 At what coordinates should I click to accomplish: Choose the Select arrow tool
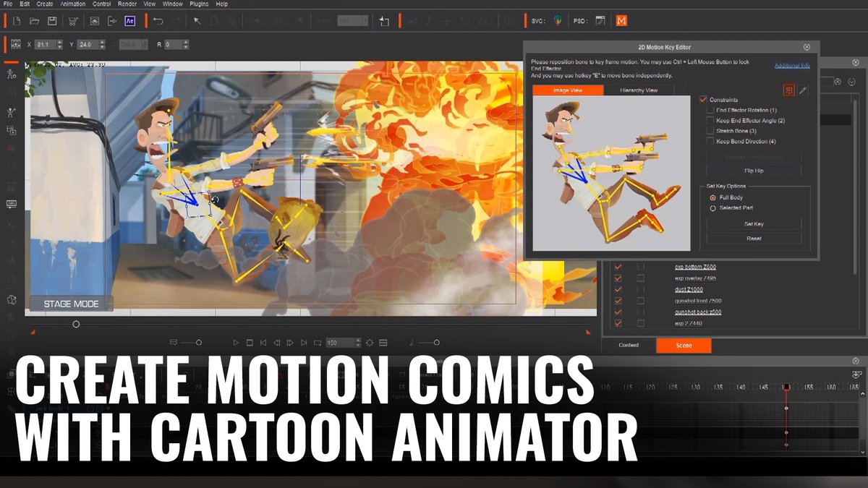tap(197, 21)
